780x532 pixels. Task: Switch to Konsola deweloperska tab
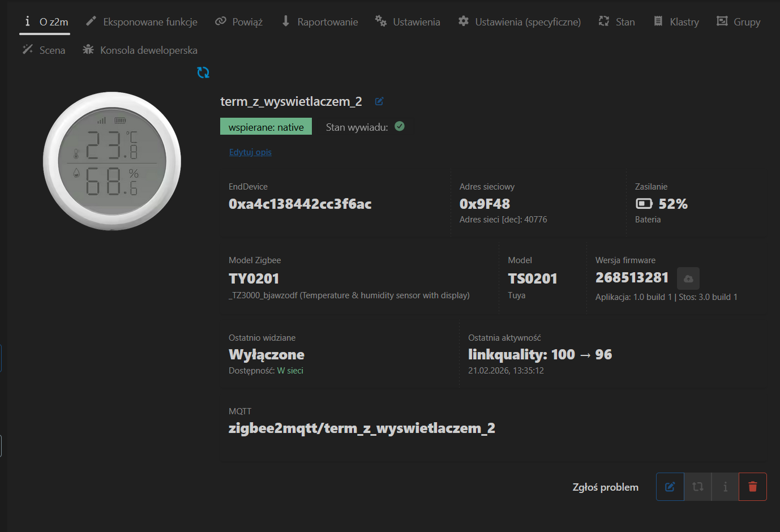click(x=140, y=50)
